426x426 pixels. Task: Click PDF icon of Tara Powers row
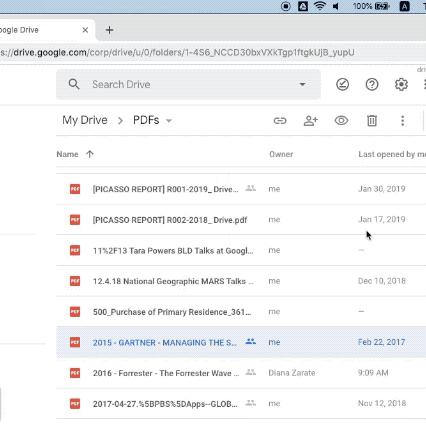[75, 250]
